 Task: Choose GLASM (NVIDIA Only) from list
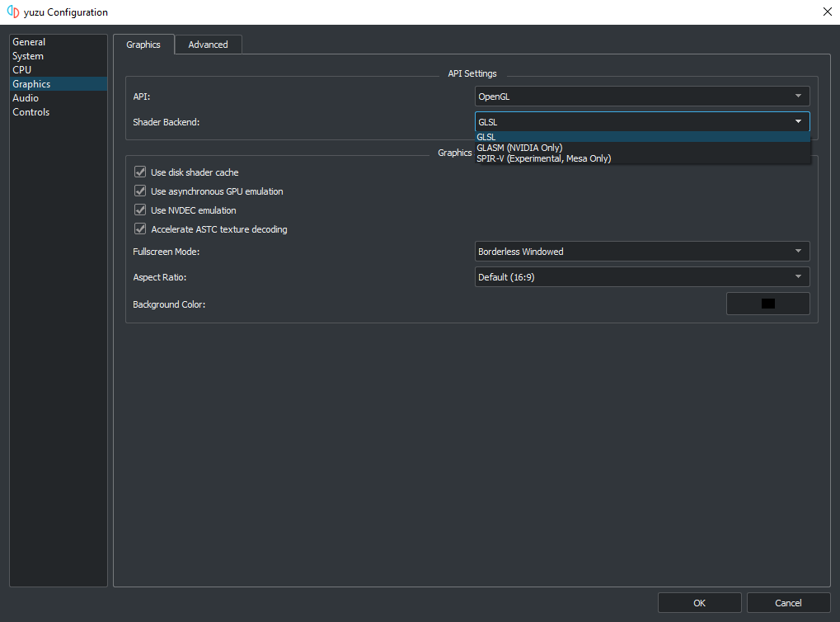(x=519, y=148)
